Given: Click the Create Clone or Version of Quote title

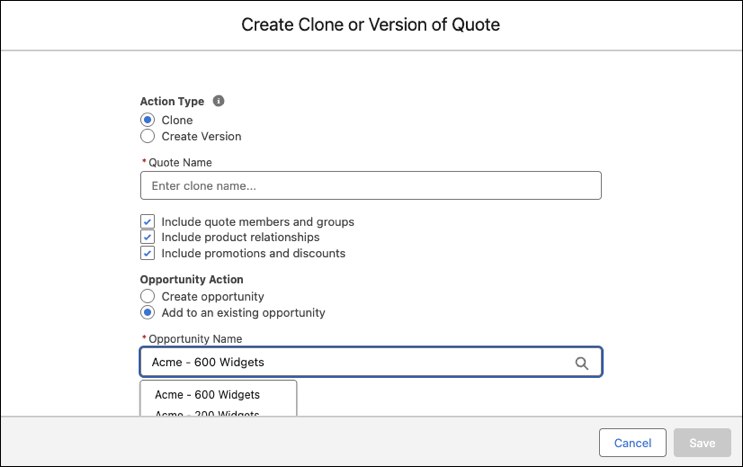Looking at the screenshot, I should (x=371, y=25).
